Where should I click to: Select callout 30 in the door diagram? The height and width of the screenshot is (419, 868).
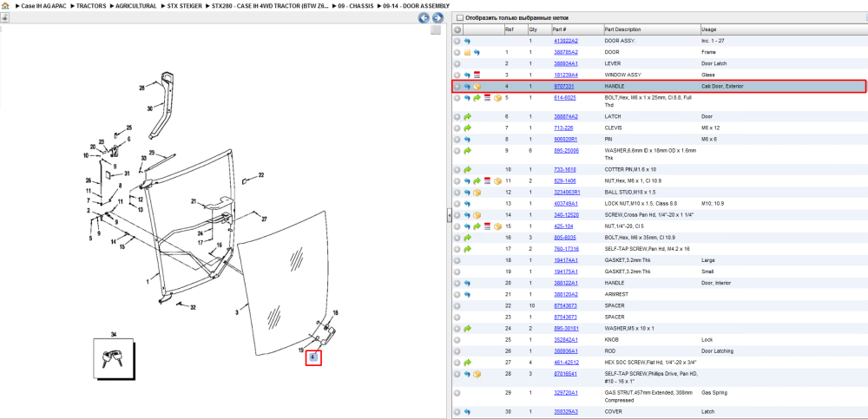(x=149, y=109)
